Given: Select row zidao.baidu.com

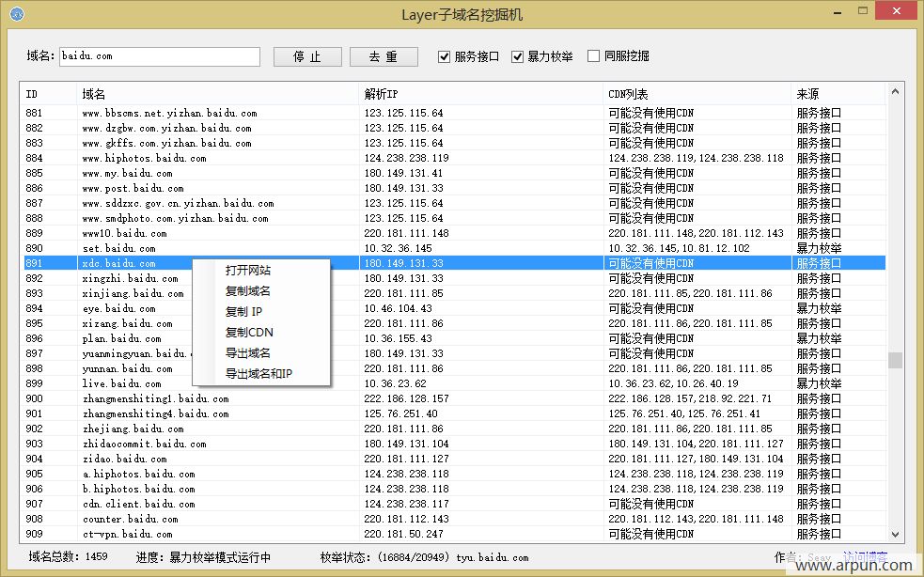Looking at the screenshot, I should click(454, 459).
